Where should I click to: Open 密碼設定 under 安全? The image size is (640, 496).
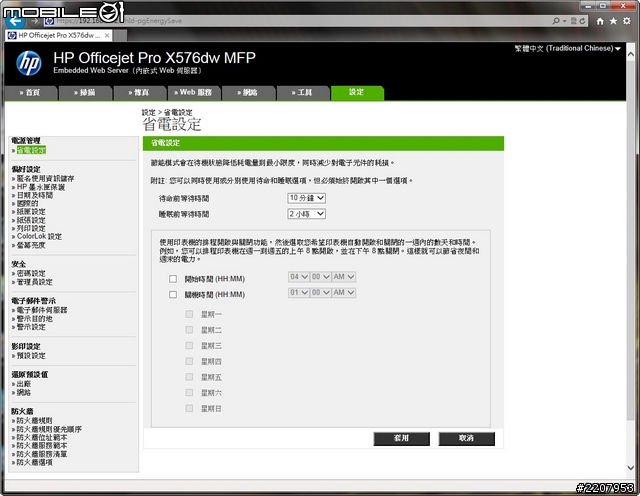31,274
